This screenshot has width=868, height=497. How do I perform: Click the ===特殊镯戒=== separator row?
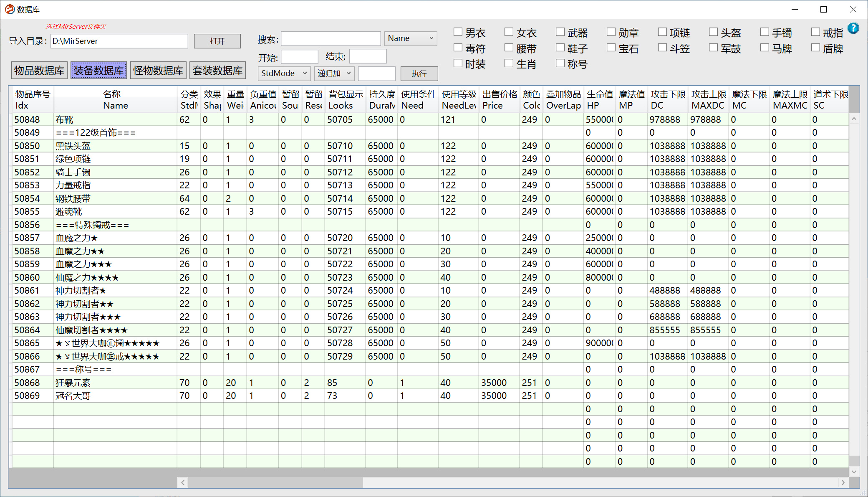(430, 225)
